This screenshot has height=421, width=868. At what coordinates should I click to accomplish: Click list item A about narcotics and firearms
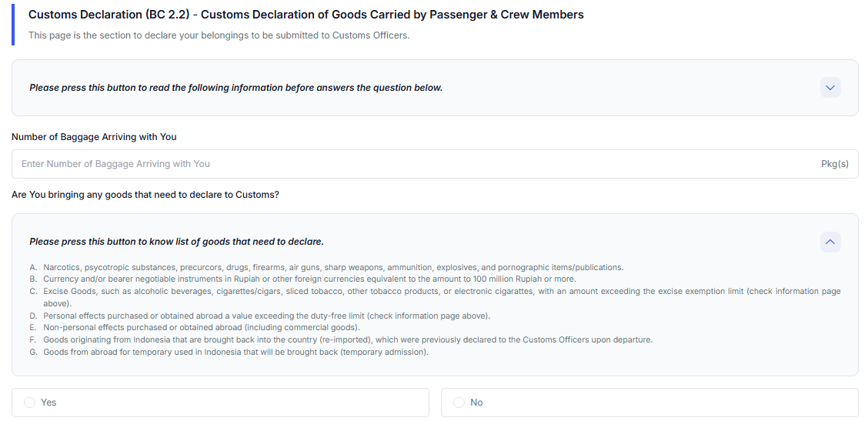pos(332,268)
